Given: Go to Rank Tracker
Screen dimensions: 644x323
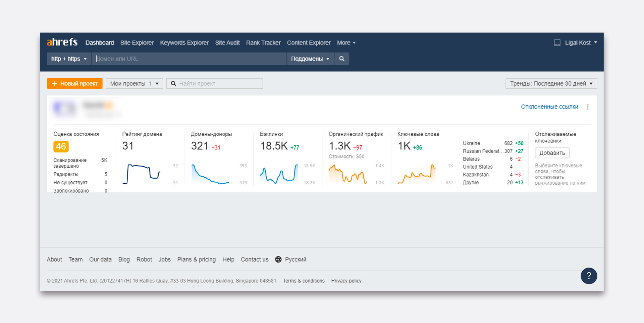Looking at the screenshot, I should click(263, 43).
